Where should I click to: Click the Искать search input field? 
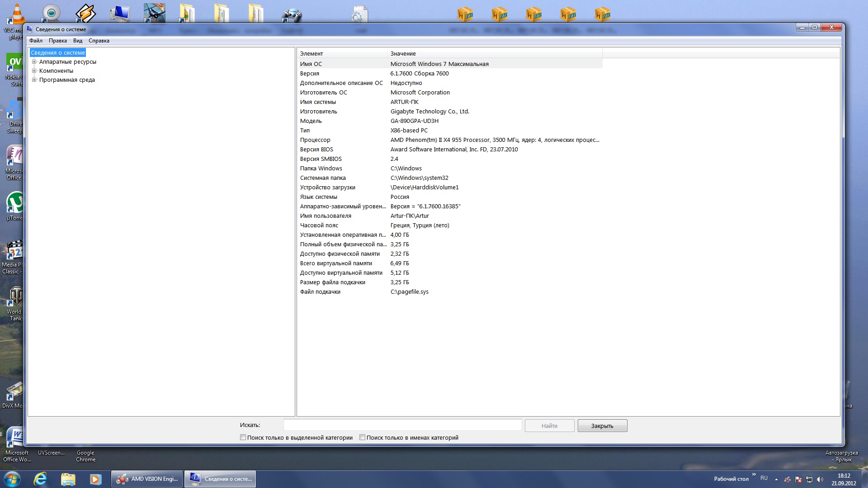point(402,425)
